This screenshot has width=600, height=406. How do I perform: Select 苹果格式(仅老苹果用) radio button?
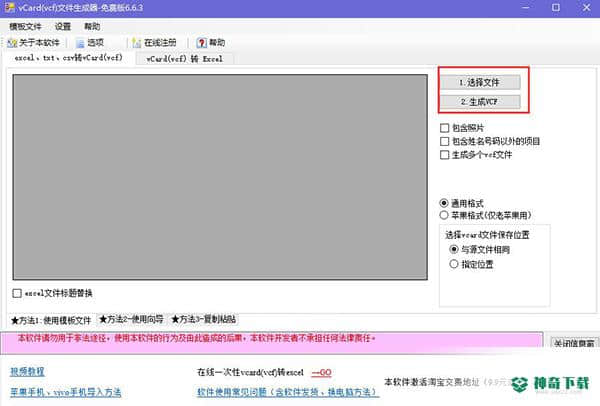444,215
